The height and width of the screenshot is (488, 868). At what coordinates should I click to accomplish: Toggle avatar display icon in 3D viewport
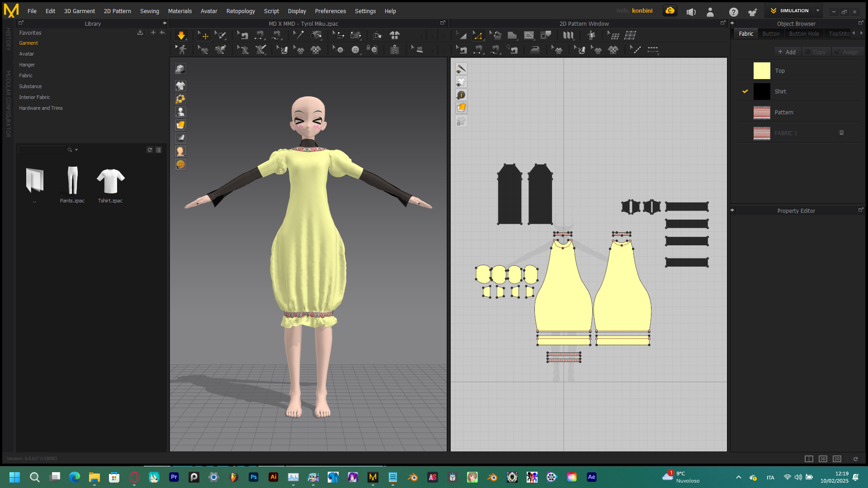tap(180, 112)
